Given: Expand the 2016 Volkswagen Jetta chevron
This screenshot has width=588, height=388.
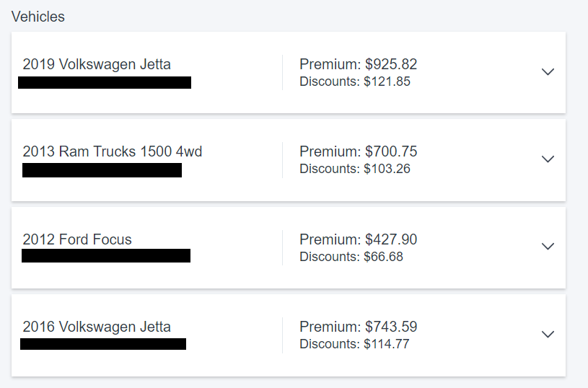Looking at the screenshot, I should (548, 334).
